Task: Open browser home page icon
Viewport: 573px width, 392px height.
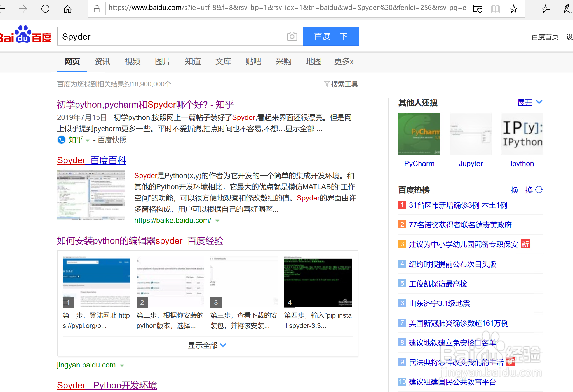Action: tap(67, 9)
